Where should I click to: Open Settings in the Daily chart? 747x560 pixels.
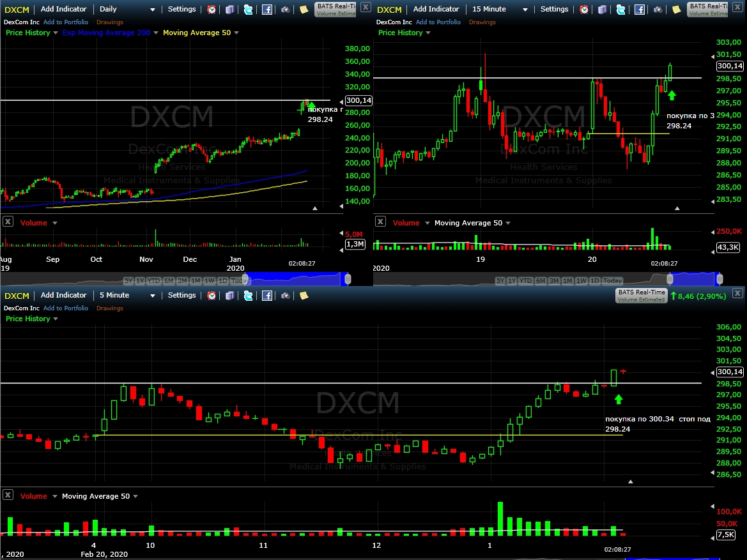(x=181, y=9)
